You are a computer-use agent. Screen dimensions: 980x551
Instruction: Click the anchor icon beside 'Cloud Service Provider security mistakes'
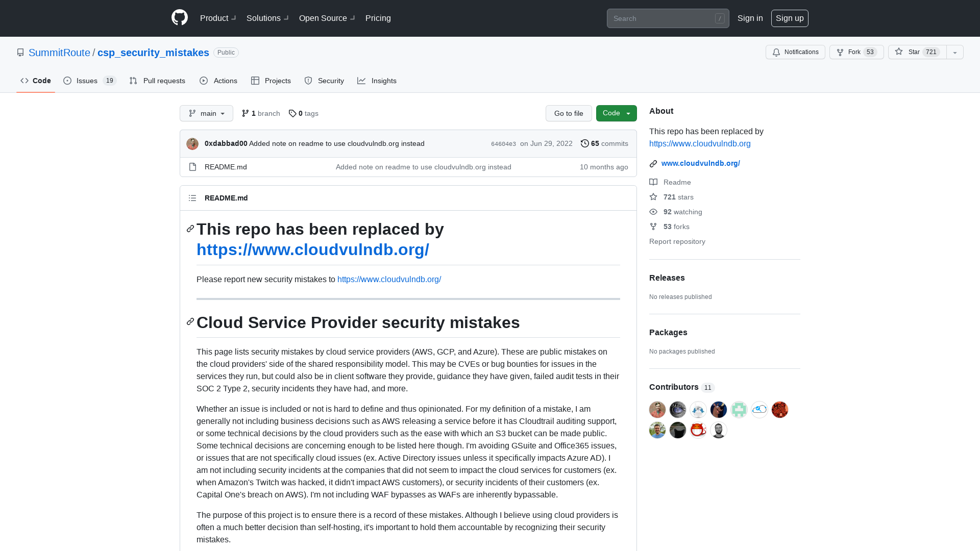(190, 321)
